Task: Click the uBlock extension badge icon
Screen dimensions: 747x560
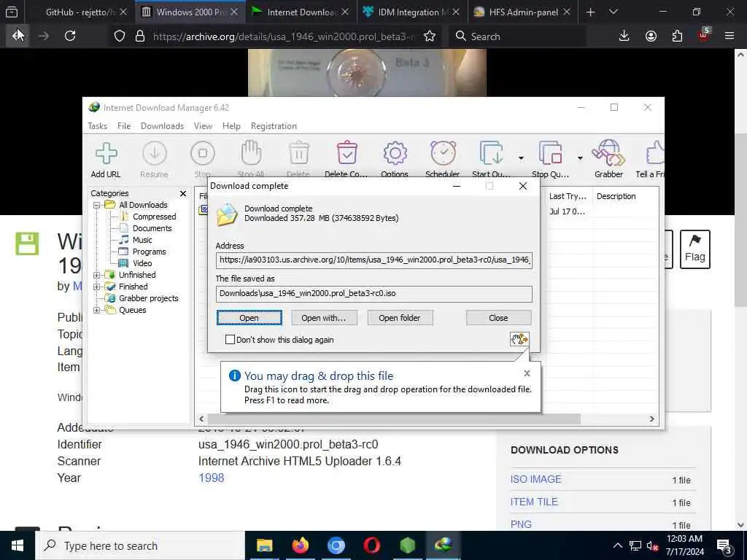Action: click(x=703, y=35)
